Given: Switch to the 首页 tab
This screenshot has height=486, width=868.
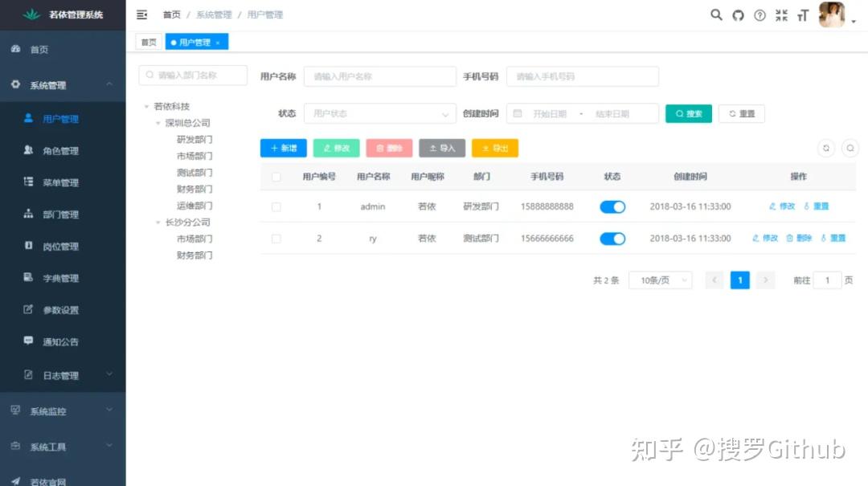Looking at the screenshot, I should pyautogui.click(x=148, y=41).
